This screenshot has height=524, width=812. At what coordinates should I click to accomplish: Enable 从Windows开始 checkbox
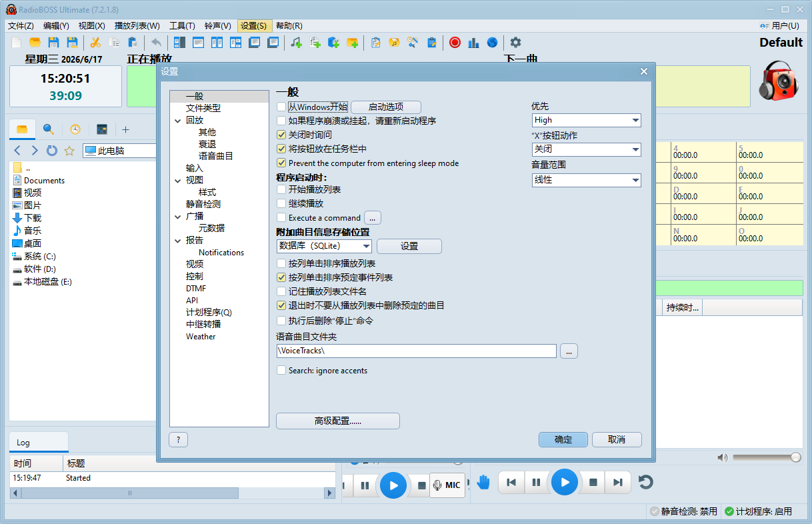(x=281, y=107)
